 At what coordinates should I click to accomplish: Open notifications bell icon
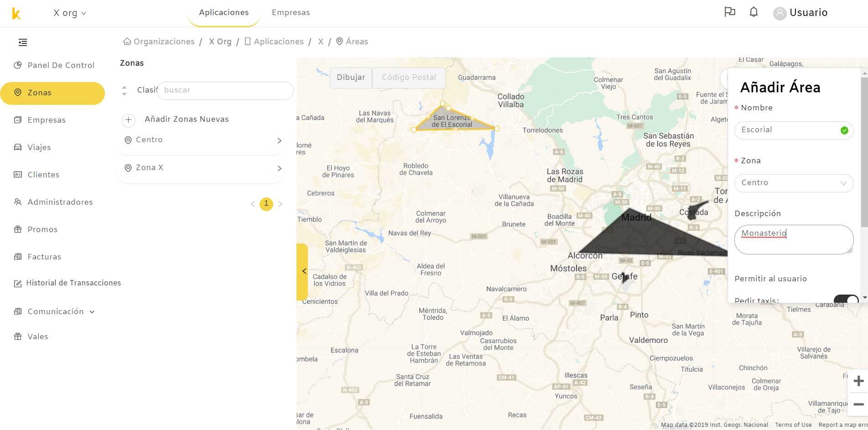pos(754,12)
